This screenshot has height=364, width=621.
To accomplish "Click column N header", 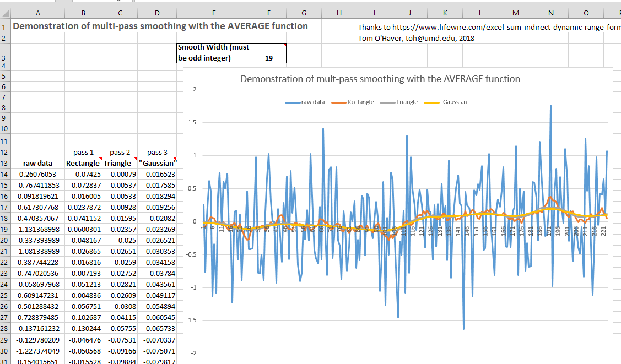I will point(551,13).
